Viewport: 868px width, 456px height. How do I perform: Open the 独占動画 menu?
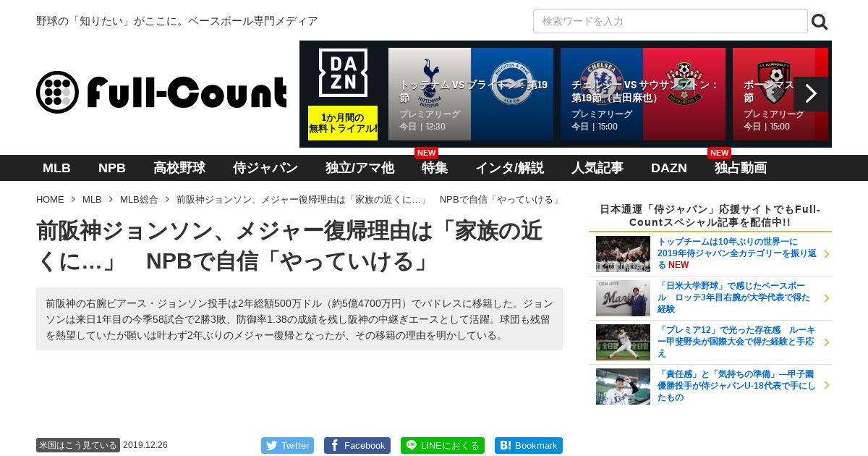click(x=741, y=168)
